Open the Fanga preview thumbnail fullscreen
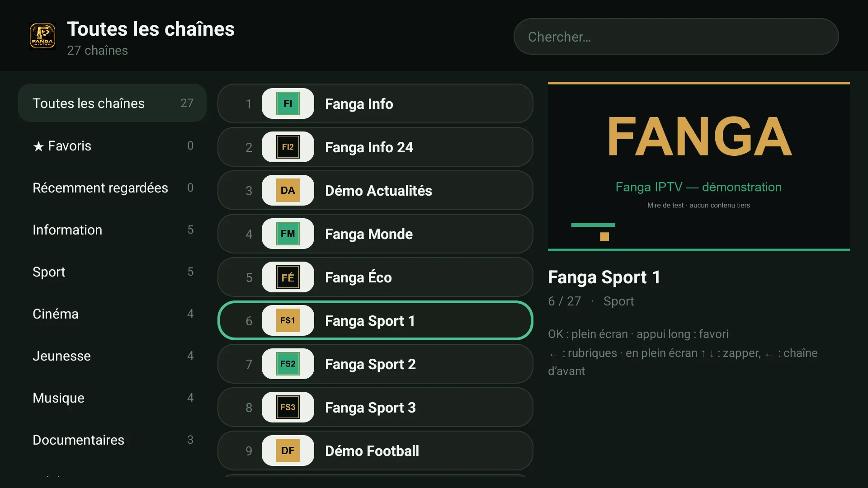 tap(698, 166)
